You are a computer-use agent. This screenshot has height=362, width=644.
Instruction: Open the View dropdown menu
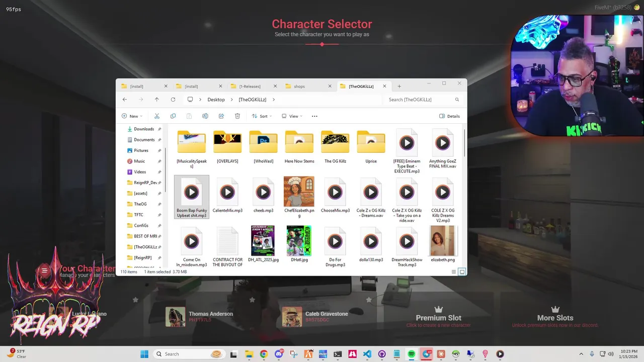[292, 116]
